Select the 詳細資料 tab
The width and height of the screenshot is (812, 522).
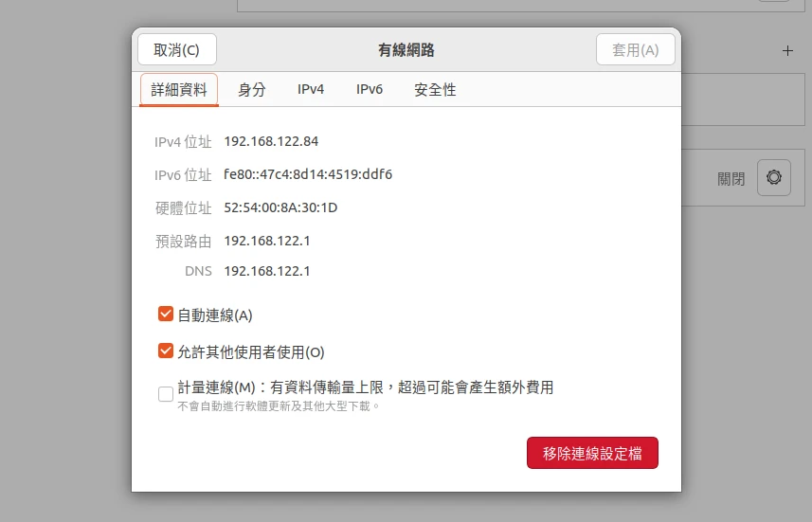(179, 90)
